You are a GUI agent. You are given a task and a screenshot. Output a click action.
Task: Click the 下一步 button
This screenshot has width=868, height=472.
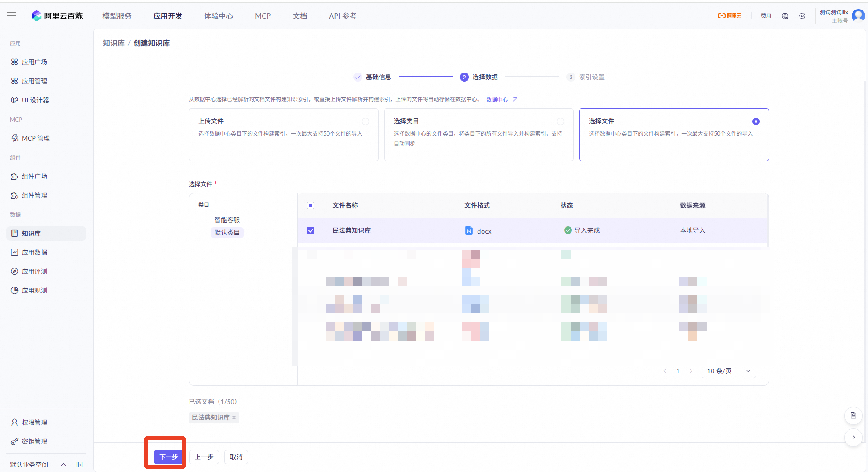click(x=168, y=457)
